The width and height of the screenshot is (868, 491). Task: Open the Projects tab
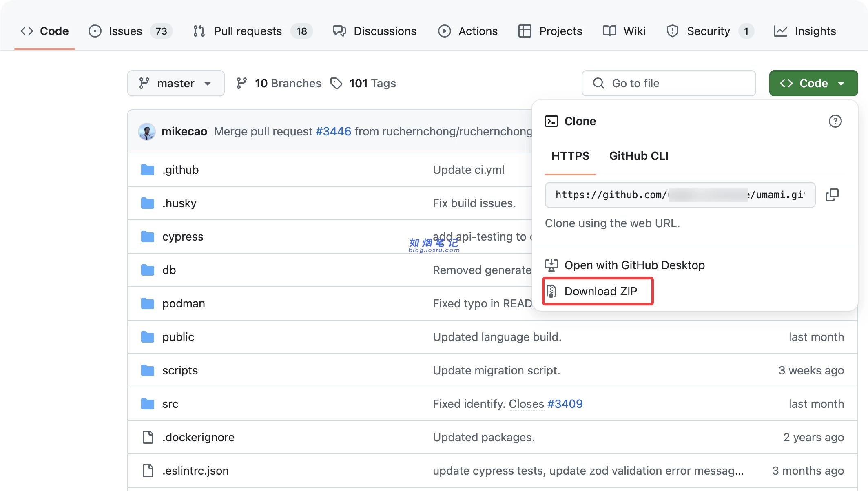550,31
